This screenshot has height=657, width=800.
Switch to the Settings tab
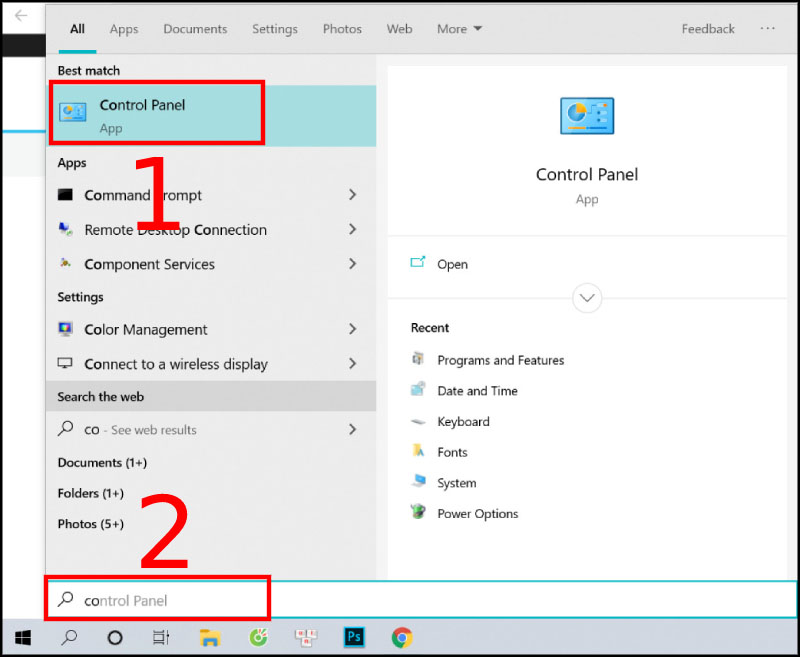pyautogui.click(x=274, y=29)
